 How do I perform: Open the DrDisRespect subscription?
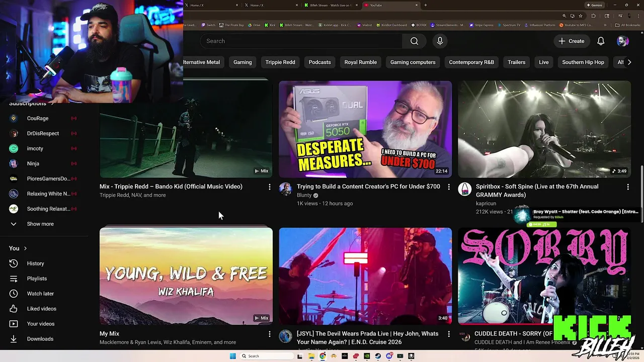click(x=44, y=133)
